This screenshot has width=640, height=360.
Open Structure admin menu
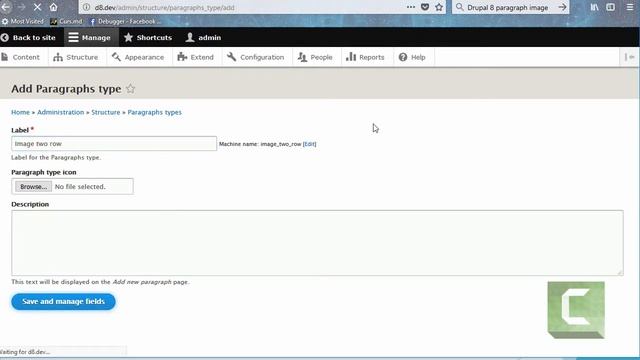pyautogui.click(x=76, y=57)
